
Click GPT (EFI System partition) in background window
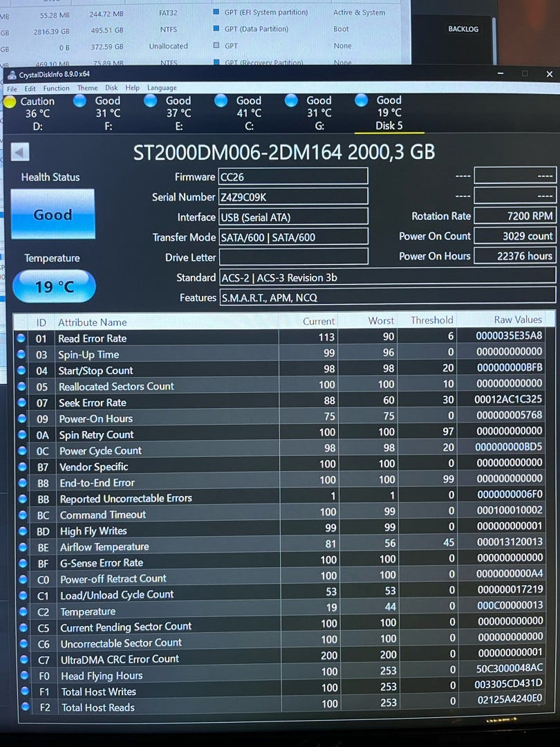click(x=266, y=12)
